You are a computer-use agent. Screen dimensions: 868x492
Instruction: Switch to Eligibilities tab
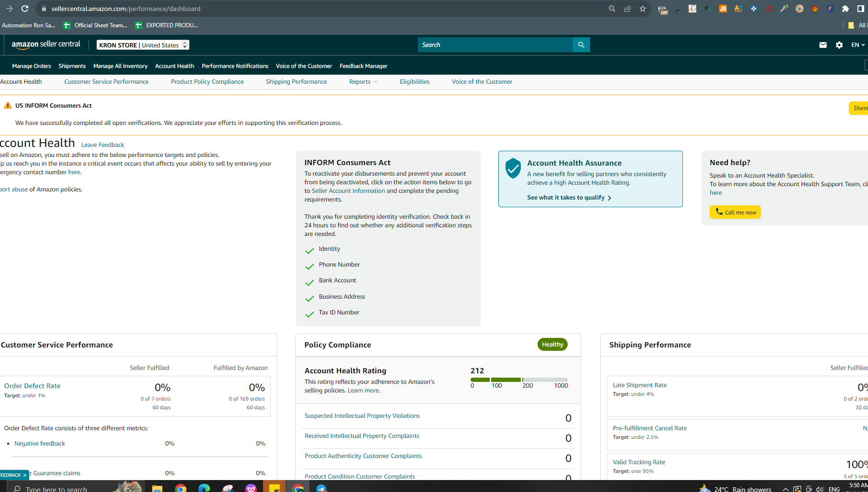tap(415, 82)
